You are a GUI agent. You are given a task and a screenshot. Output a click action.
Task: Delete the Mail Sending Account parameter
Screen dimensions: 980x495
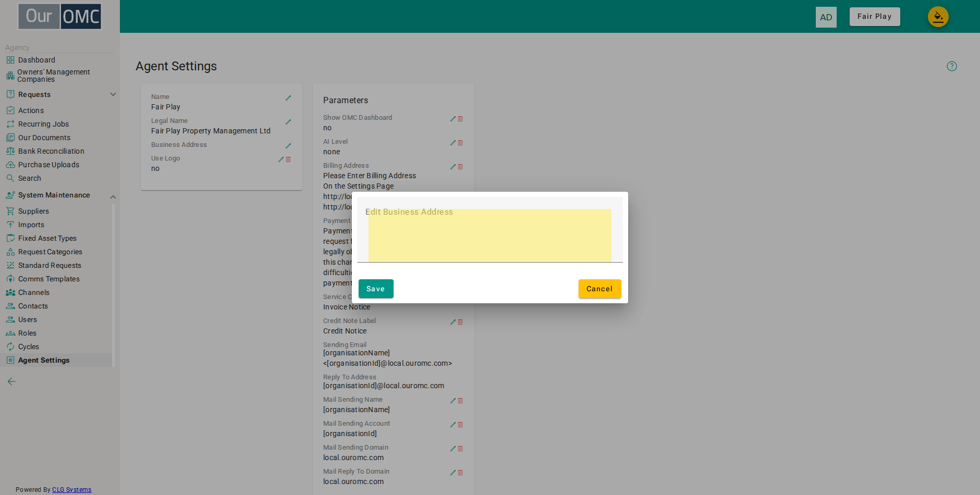(460, 425)
